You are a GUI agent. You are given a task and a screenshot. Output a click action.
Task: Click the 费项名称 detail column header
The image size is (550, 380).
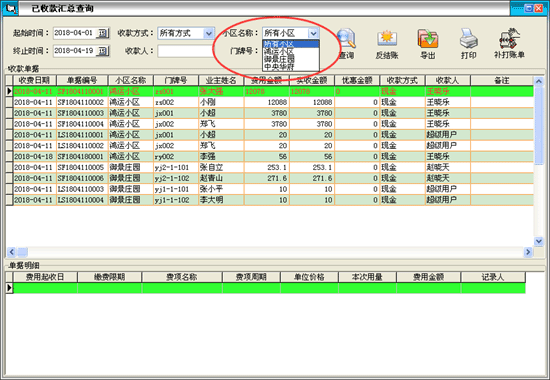(182, 277)
